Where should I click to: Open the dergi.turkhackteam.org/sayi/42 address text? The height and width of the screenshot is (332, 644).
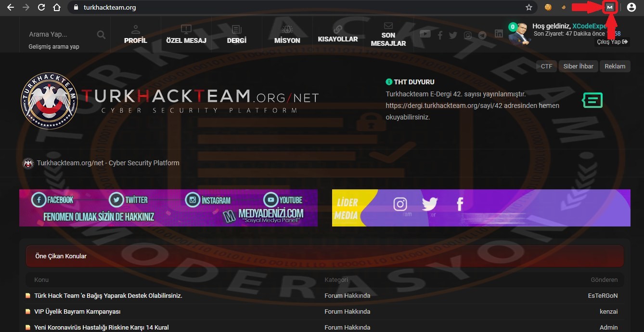coord(447,105)
